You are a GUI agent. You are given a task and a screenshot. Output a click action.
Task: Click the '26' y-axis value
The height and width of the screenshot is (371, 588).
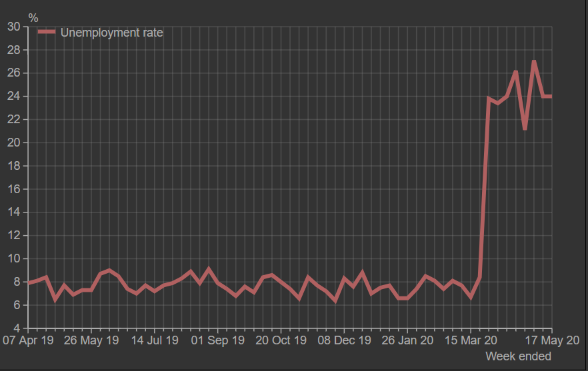click(x=14, y=73)
